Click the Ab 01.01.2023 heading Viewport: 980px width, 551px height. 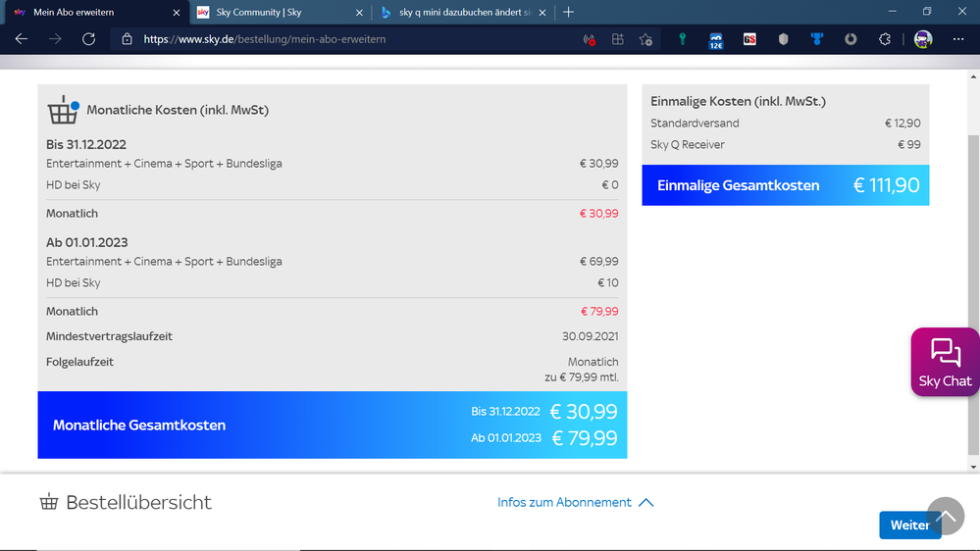pos(87,242)
